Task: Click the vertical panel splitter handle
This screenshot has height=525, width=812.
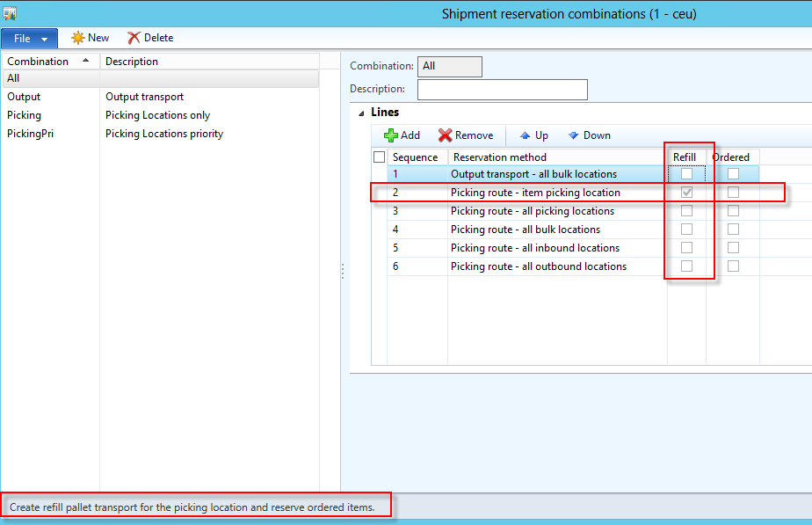Action: click(x=342, y=273)
